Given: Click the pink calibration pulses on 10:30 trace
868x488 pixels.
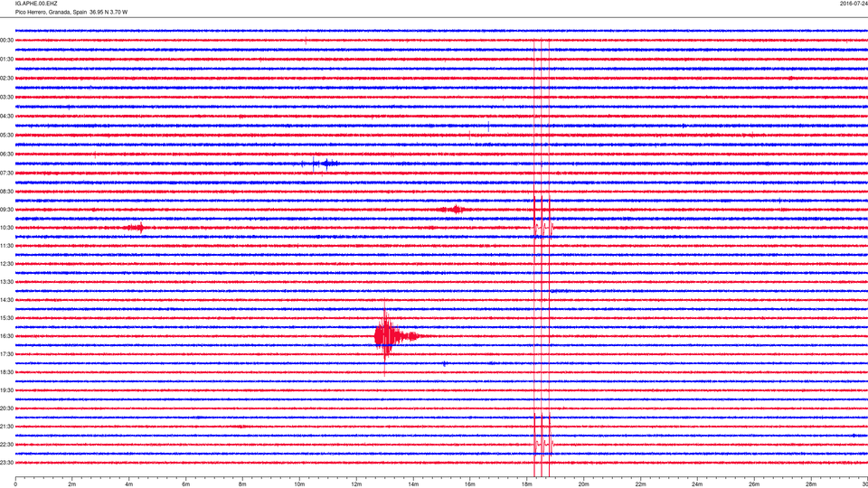Looking at the screenshot, I should point(542,228).
